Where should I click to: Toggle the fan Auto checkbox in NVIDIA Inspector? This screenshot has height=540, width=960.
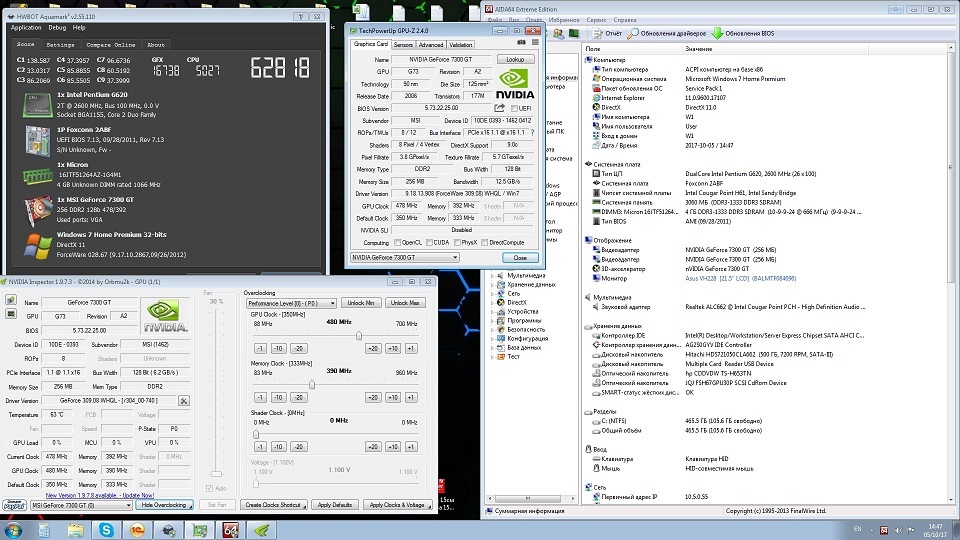click(x=209, y=489)
